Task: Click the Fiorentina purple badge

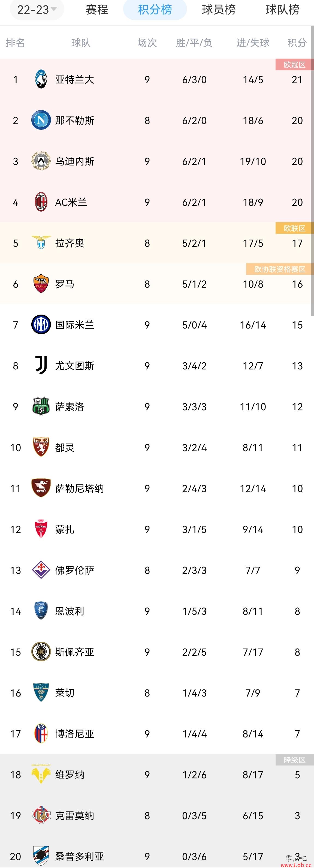Action: pyautogui.click(x=41, y=570)
